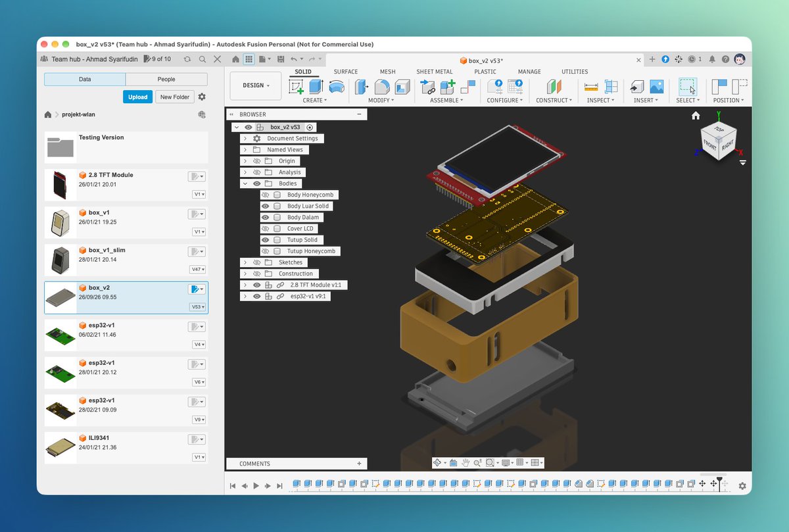Open the notifications bell
This screenshot has width=789, height=532.
712,59
